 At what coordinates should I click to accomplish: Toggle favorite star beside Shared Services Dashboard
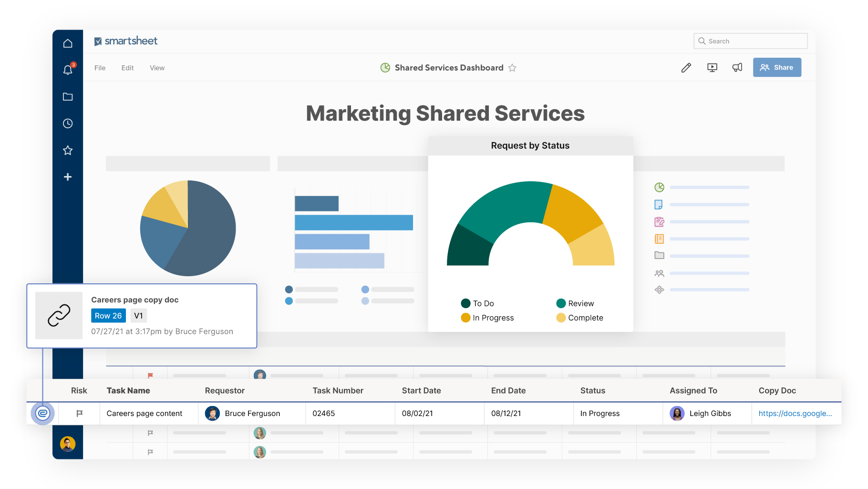512,68
